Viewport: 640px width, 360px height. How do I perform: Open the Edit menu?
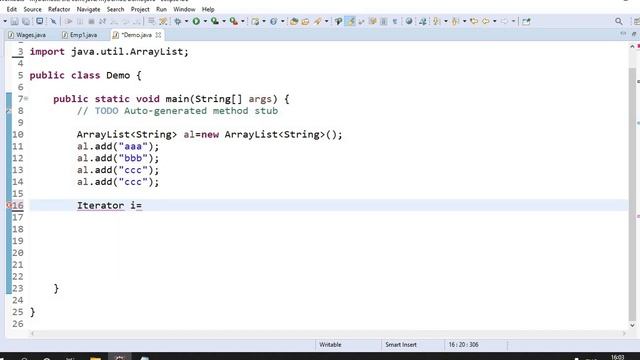[12, 9]
